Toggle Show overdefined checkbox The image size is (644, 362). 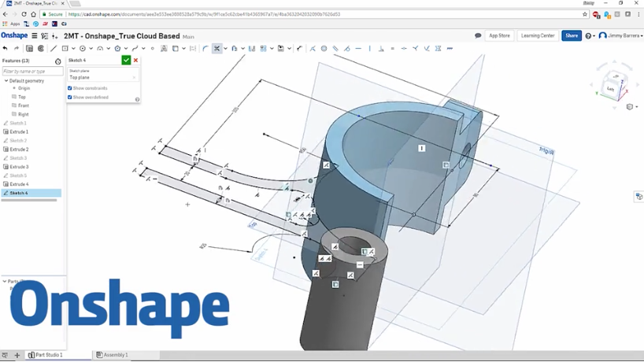70,98
